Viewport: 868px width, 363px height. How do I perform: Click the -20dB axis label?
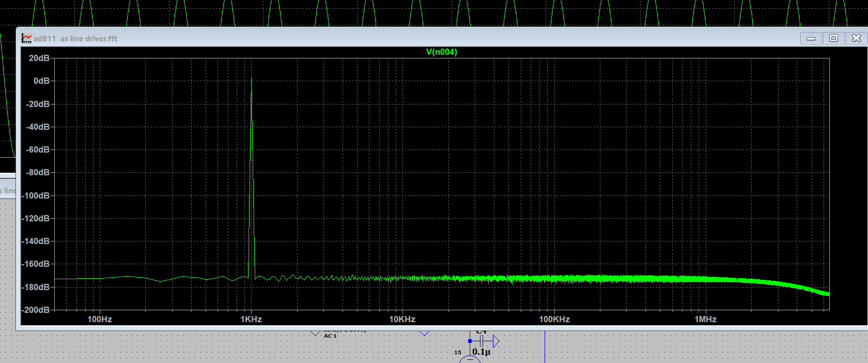[38, 104]
